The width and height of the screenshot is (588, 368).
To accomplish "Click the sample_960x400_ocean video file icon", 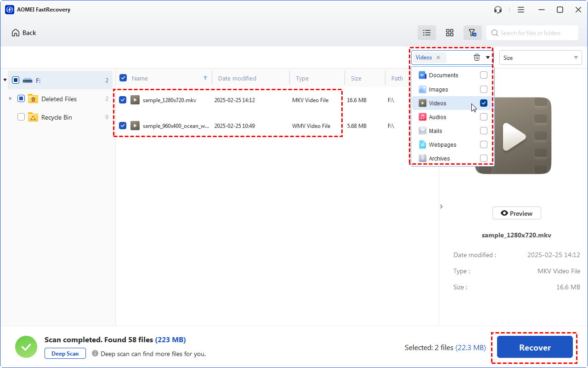I will (135, 126).
